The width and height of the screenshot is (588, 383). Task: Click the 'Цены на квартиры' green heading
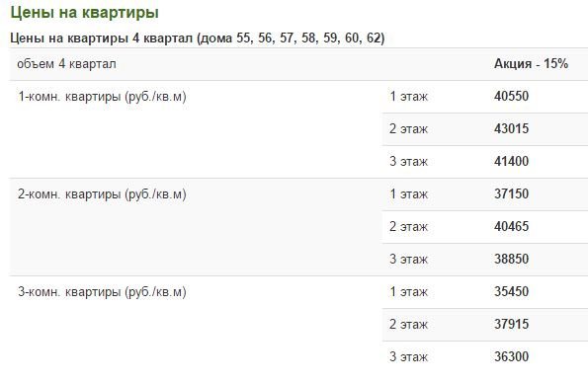click(x=84, y=13)
